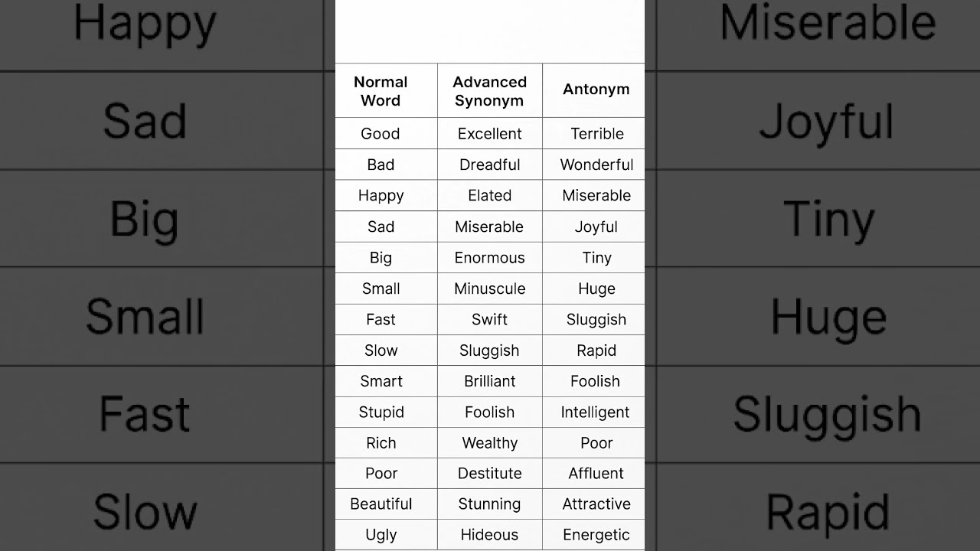Screen dimensions: 980x551
Task: Select the Wealthy synonym cell
Action: tap(489, 442)
